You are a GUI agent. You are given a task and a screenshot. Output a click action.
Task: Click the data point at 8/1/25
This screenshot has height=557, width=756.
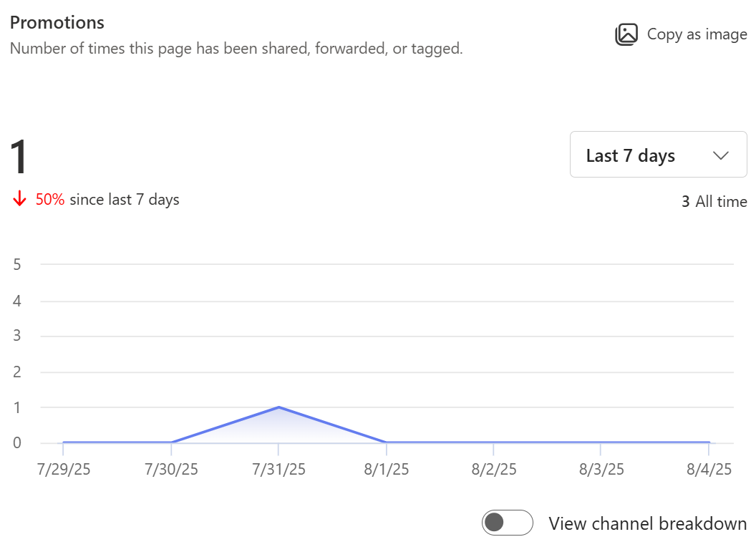tap(387, 442)
